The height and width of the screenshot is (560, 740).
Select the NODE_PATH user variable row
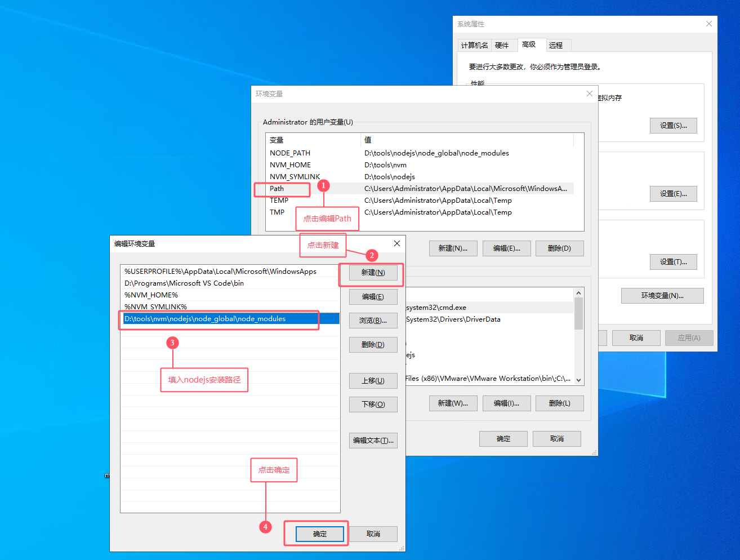(290, 153)
